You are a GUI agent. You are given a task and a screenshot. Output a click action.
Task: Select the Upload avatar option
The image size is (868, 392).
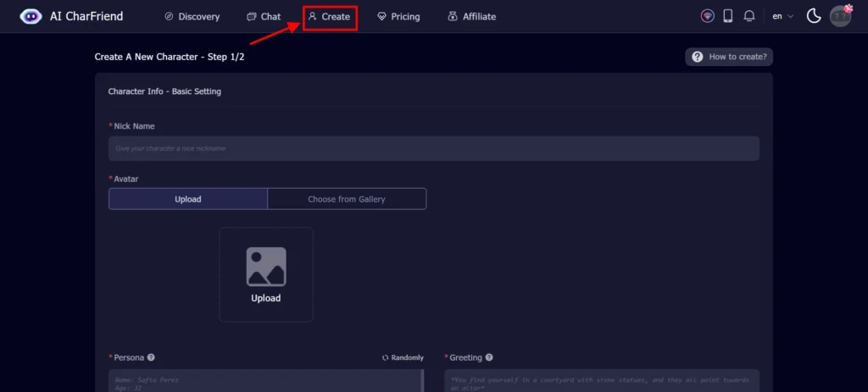188,199
